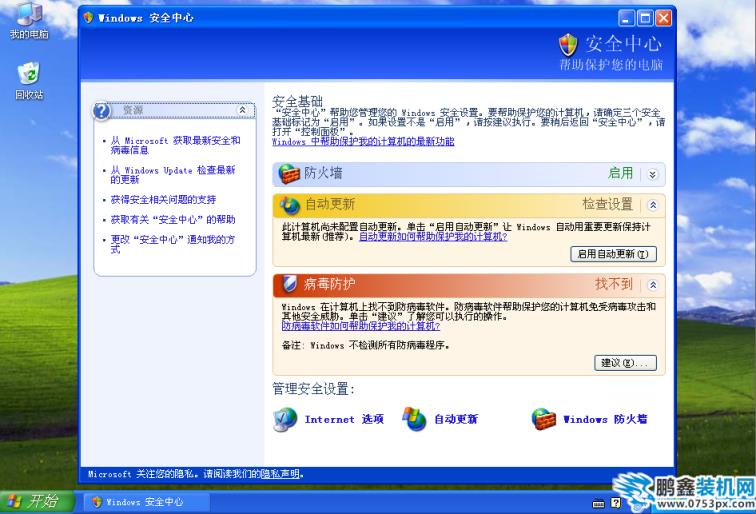Open 更改“安全中心”通知我的方式 link
Screen dimensions: 756x514
coord(173,244)
